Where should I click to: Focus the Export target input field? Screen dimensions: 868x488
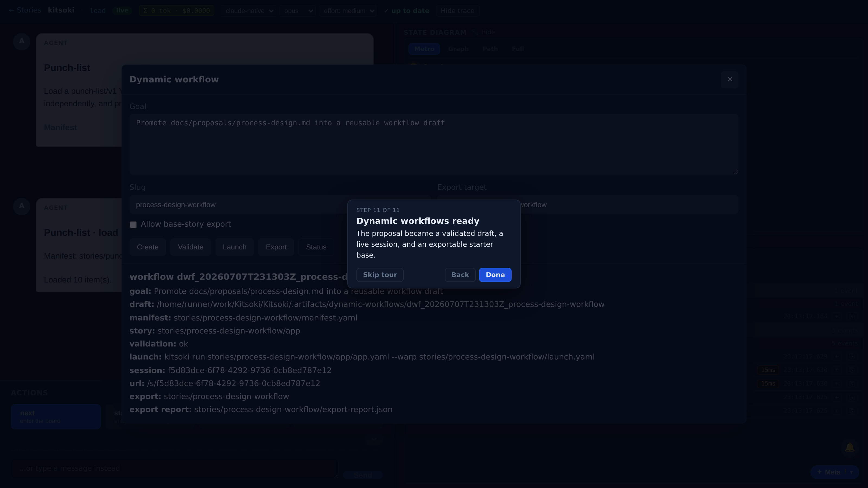click(588, 205)
